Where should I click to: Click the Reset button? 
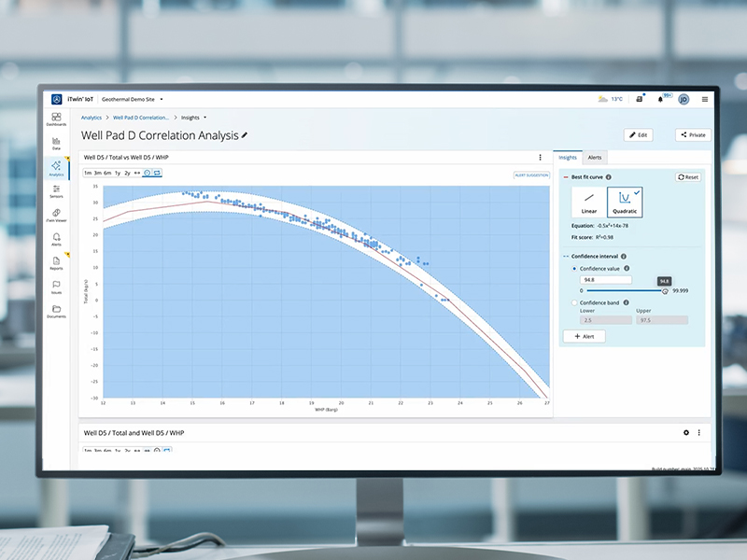click(688, 176)
